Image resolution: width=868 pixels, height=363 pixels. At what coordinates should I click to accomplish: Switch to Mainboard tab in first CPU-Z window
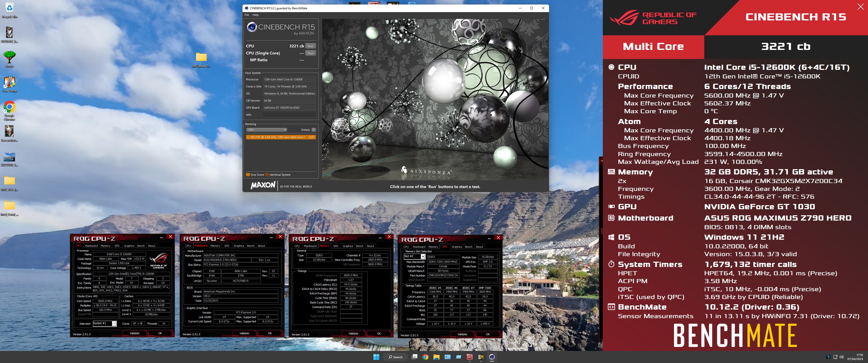pyautogui.click(x=91, y=246)
